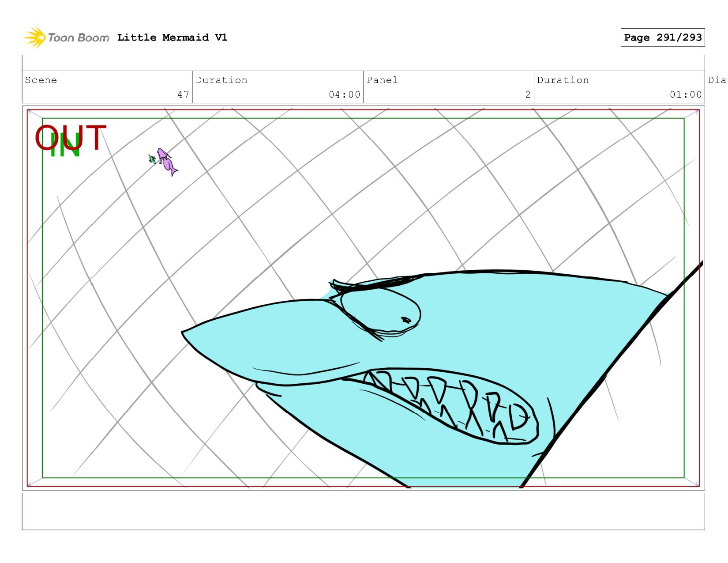The width and height of the screenshot is (728, 563).
Task: Click the purple fish drawing
Action: point(167,162)
